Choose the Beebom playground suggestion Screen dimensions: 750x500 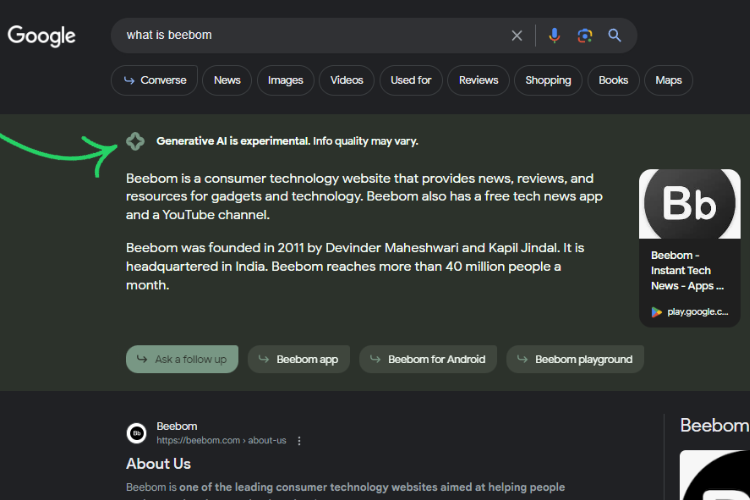tap(575, 359)
